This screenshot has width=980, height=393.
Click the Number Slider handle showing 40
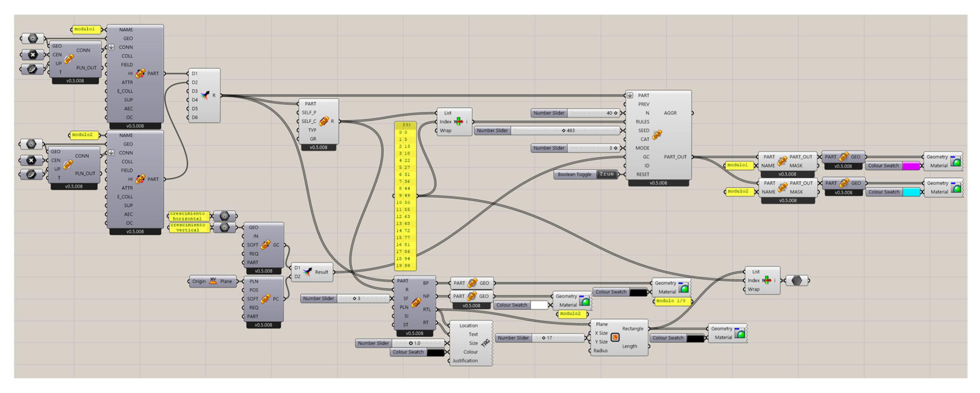[615, 113]
